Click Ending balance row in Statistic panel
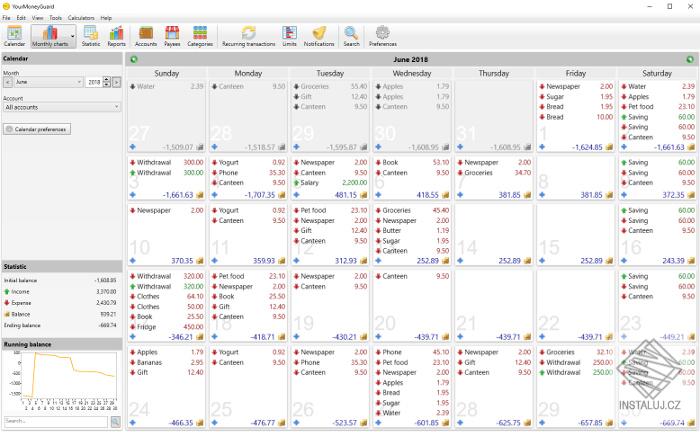Image resolution: width=700 pixels, height=432 pixels. tap(60, 325)
